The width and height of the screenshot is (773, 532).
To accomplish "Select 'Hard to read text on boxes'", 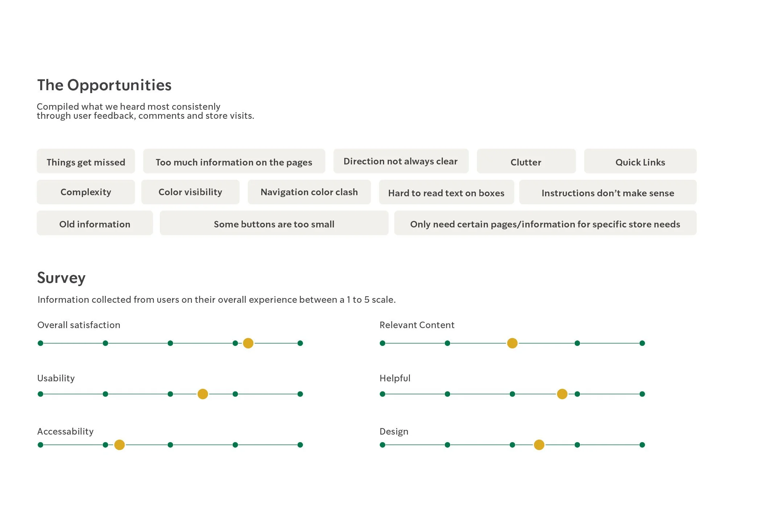I will (446, 192).
